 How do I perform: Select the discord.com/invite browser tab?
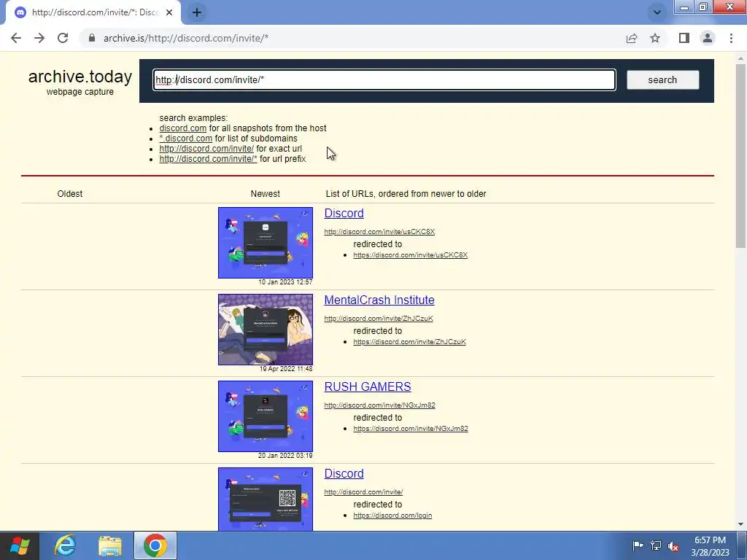(93, 12)
